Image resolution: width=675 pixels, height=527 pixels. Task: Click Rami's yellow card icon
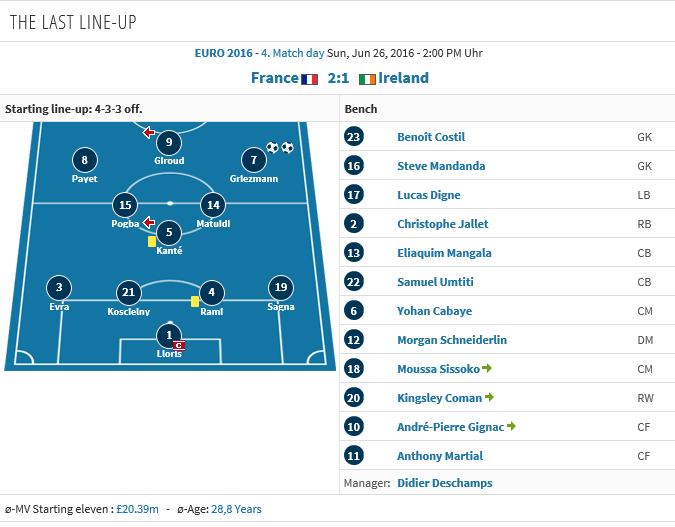pos(195,301)
